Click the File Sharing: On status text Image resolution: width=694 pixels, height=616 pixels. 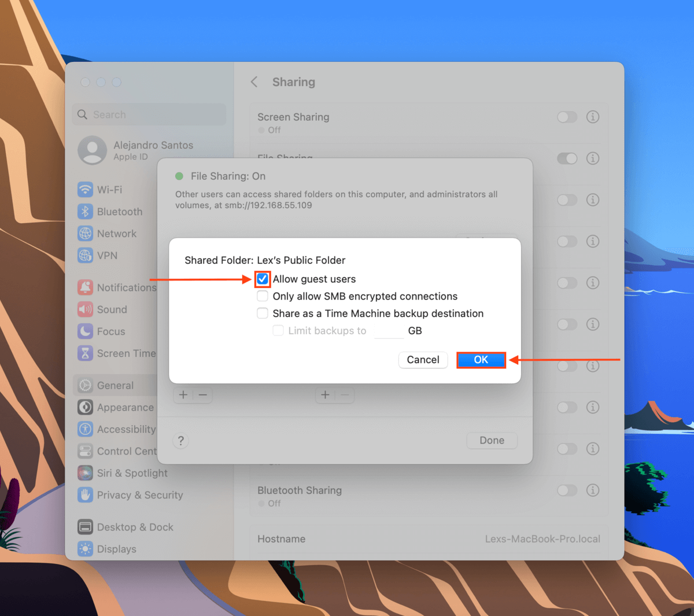click(228, 176)
